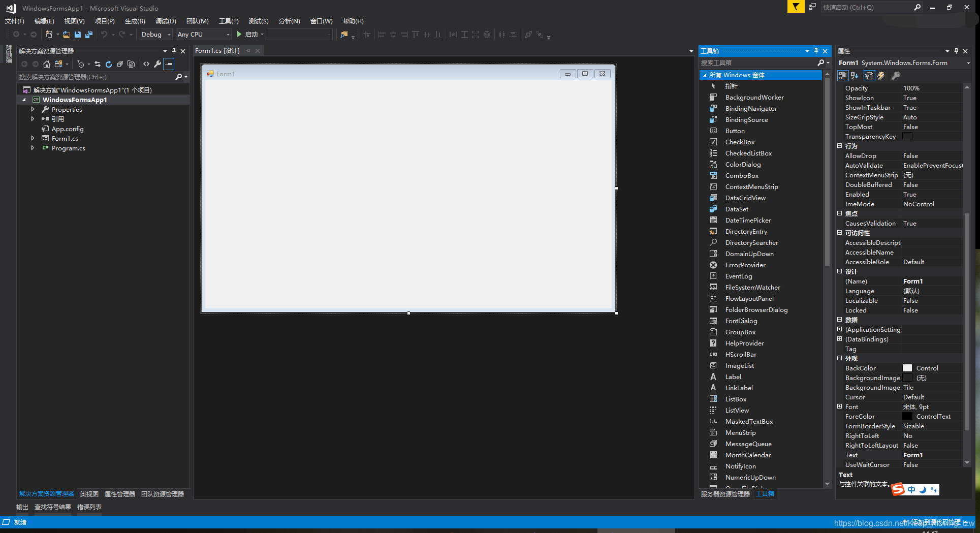Image resolution: width=980 pixels, height=533 pixels.
Task: Expand the Font property group
Action: (x=840, y=406)
